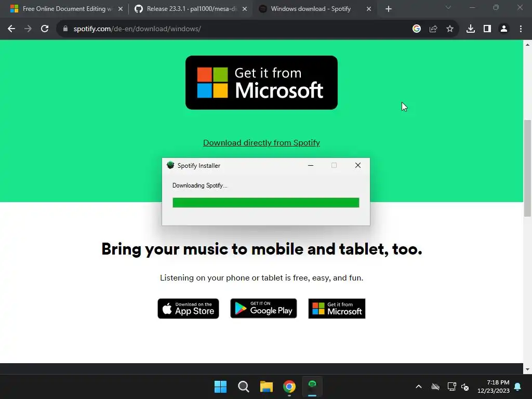The width and height of the screenshot is (532, 399).
Task: Click scrollbar down arrow
Action: (x=527, y=369)
